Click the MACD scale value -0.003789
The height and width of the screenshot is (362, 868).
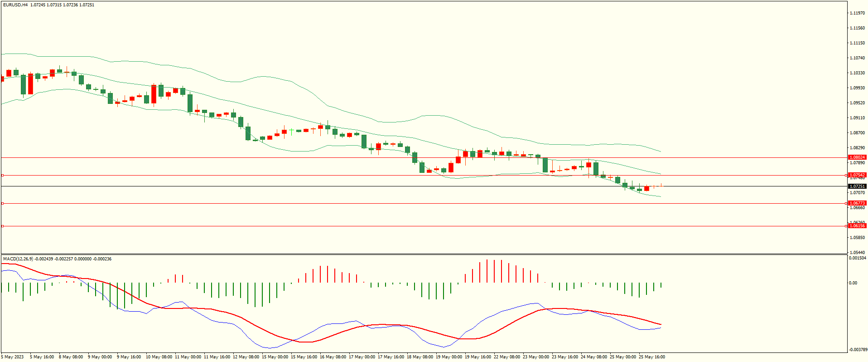[x=858, y=350]
